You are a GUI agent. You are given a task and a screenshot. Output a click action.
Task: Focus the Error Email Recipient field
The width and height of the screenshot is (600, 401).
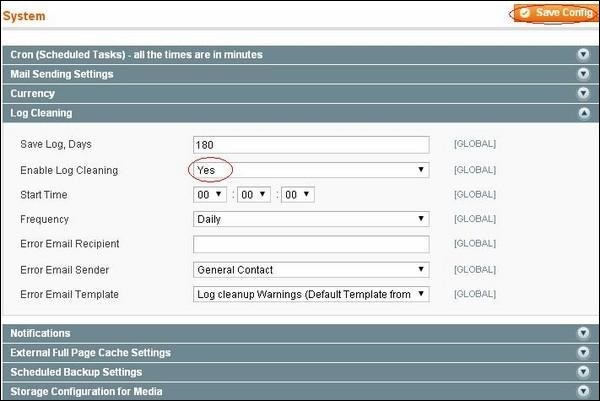click(311, 244)
